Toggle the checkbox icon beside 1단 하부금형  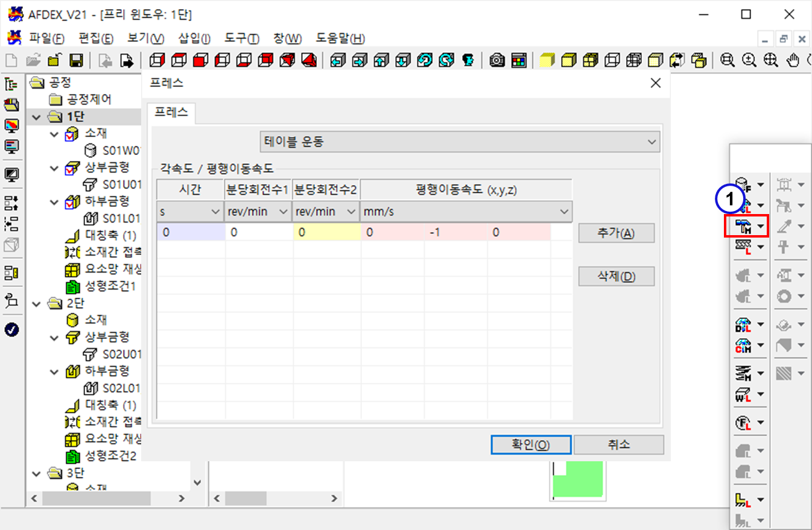click(72, 201)
